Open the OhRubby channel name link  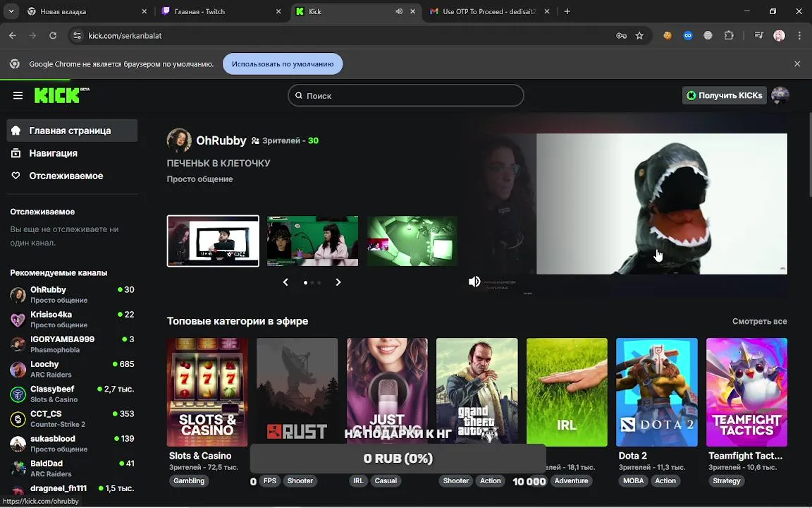(221, 140)
